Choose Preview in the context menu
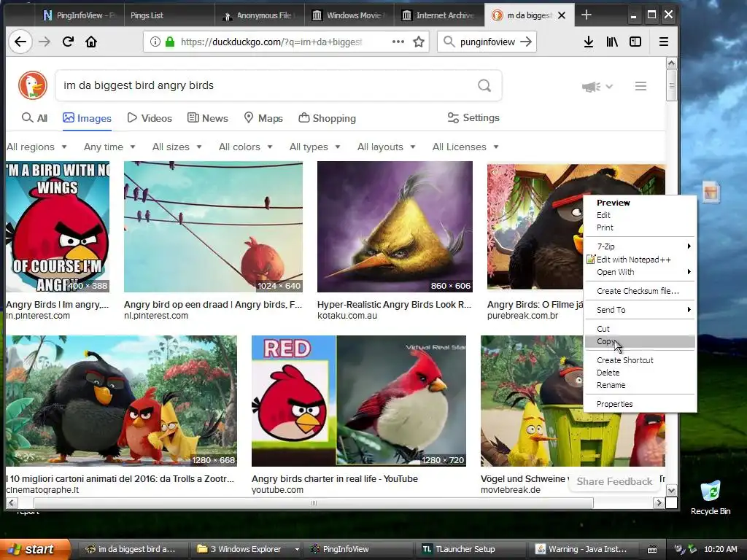This screenshot has width=747, height=560. [639, 203]
